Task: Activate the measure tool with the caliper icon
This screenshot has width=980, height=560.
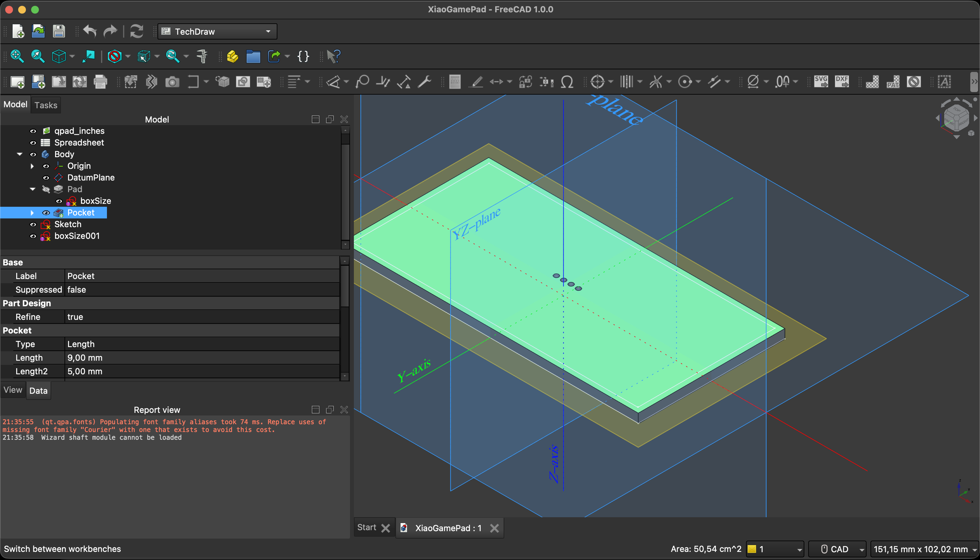Action: [203, 56]
